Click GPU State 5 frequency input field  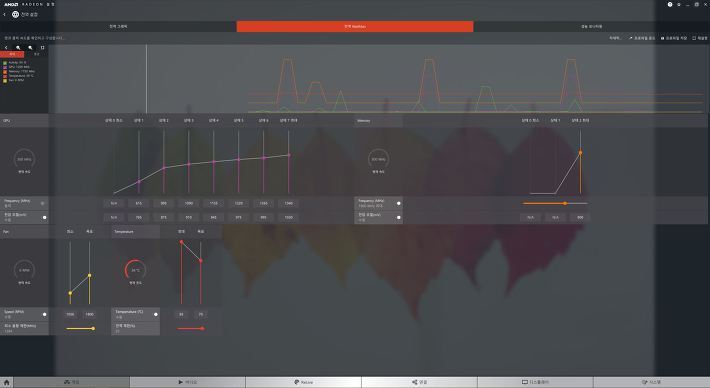[239, 203]
